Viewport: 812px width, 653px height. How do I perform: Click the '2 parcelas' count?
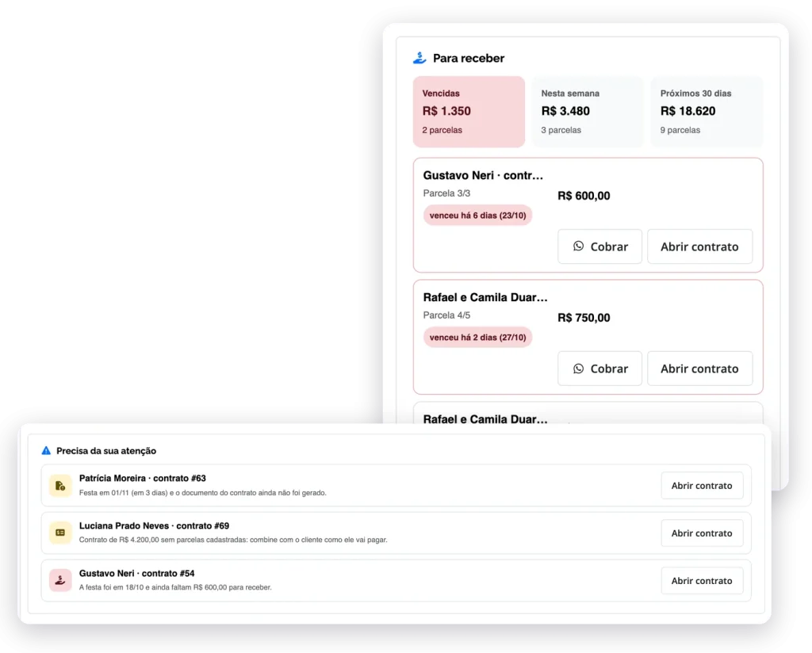[x=442, y=131]
